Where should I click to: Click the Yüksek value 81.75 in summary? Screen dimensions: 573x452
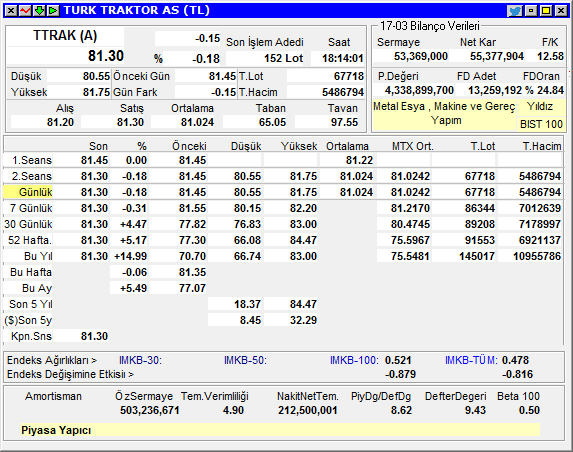pyautogui.click(x=96, y=92)
